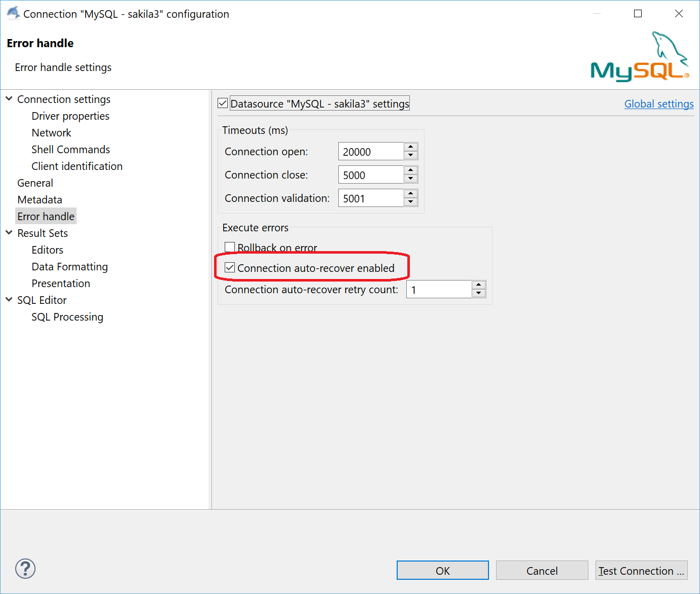Viewport: 700px width, 594px height.
Task: Collapse the SQL Editor section
Action: [9, 300]
